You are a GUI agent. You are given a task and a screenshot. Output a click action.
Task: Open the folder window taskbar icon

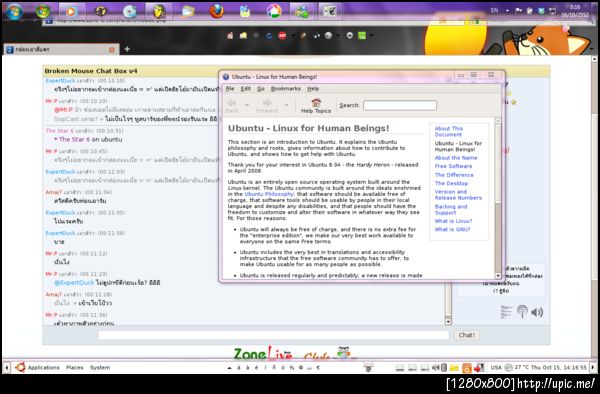coord(188,11)
